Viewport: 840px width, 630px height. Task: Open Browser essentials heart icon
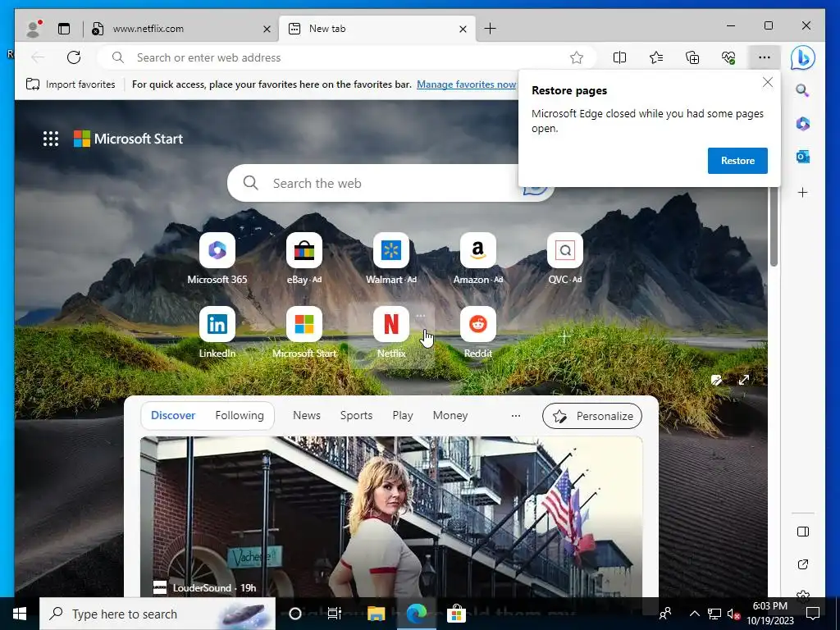[728, 57]
